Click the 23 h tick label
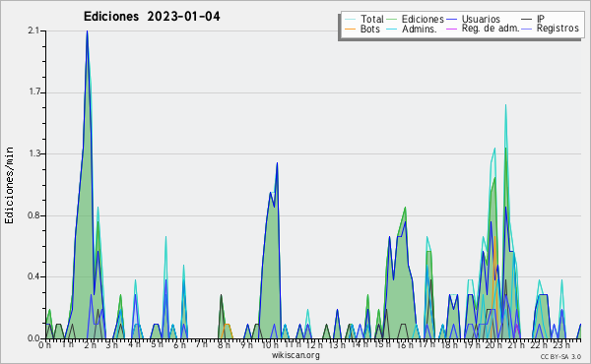The width and height of the screenshot is (591, 364). click(561, 345)
